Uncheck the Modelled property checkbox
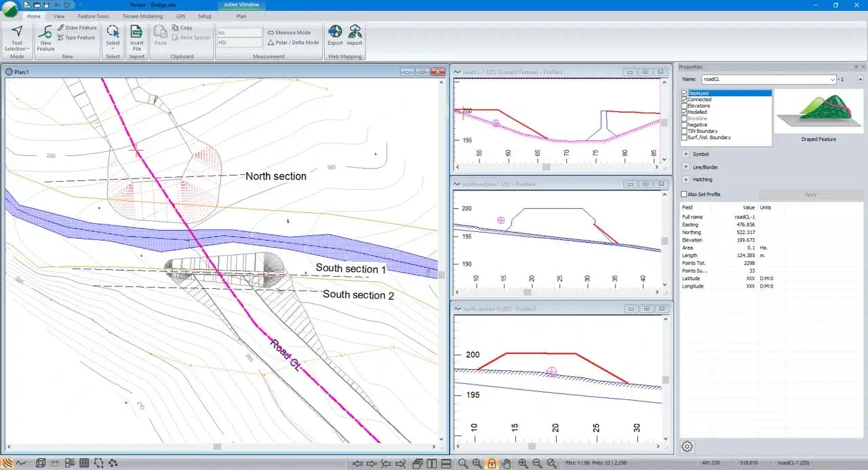The height and width of the screenshot is (470, 868). coord(685,112)
